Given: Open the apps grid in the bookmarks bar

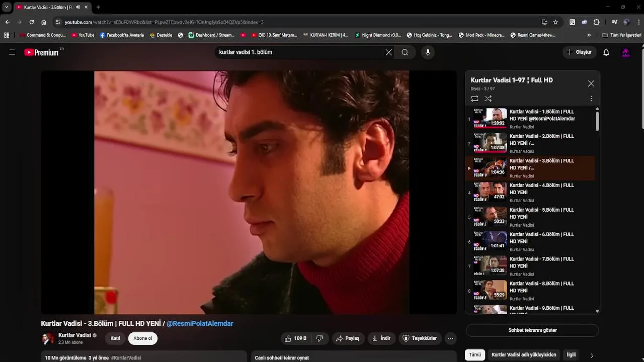Looking at the screenshot, I should pos(7,35).
